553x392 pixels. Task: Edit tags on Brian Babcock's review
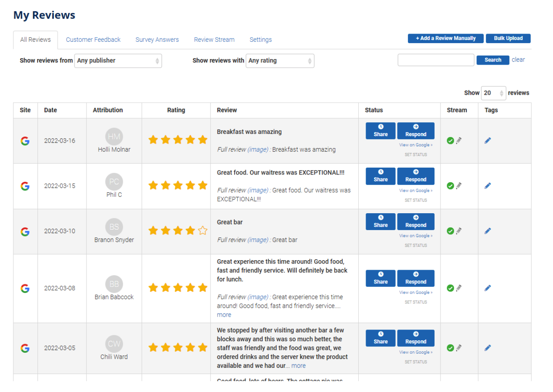[488, 288]
